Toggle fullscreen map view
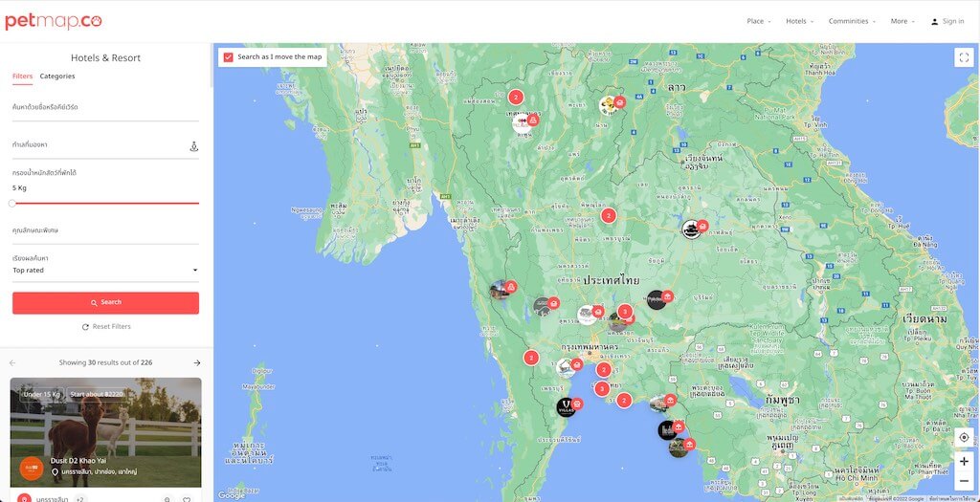This screenshot has width=980, height=502. click(963, 57)
